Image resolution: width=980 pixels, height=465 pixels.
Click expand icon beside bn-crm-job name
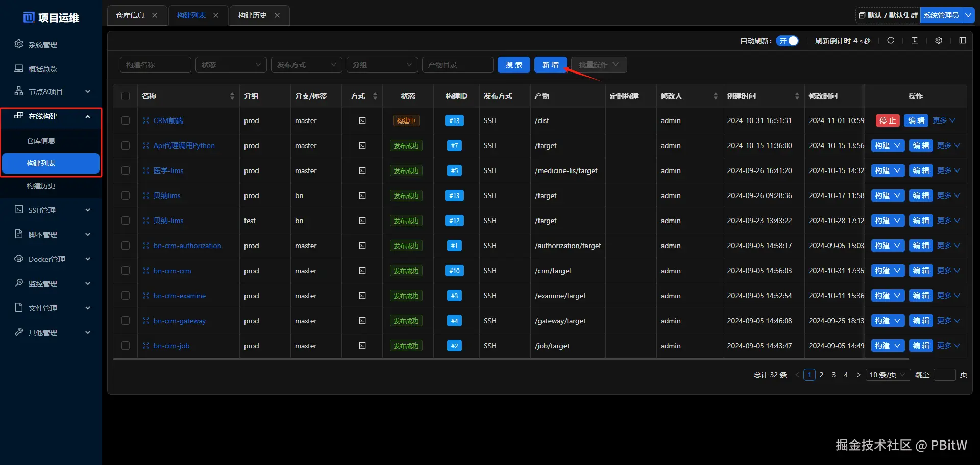[x=146, y=346]
